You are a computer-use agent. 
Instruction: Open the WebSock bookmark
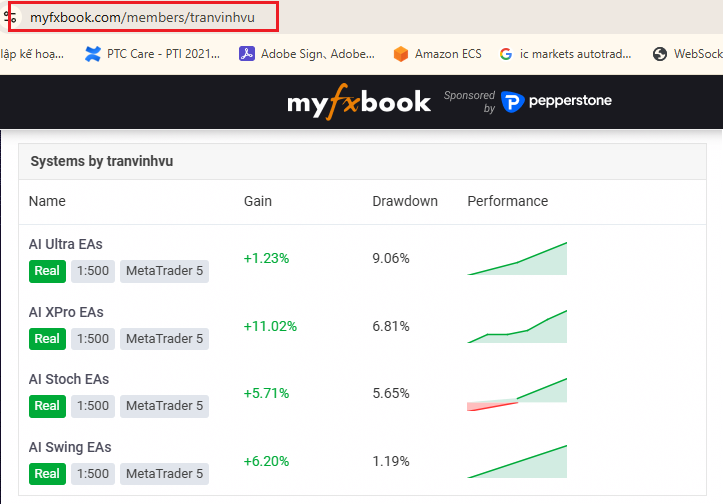(x=687, y=54)
